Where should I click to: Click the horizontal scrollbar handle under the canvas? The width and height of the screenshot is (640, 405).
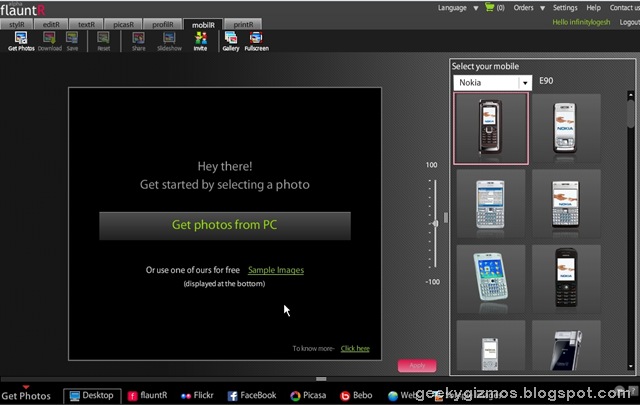[x=321, y=379]
